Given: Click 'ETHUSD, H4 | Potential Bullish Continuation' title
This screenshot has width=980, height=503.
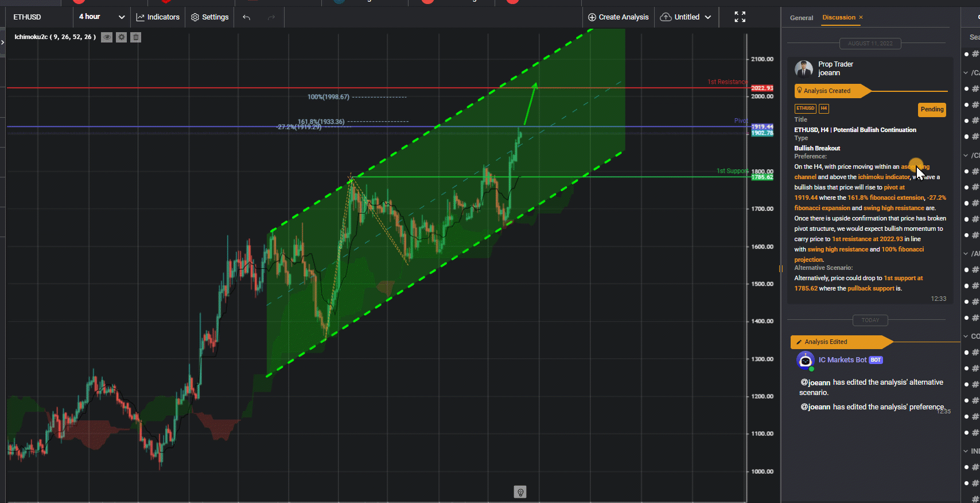Looking at the screenshot, I should [855, 130].
